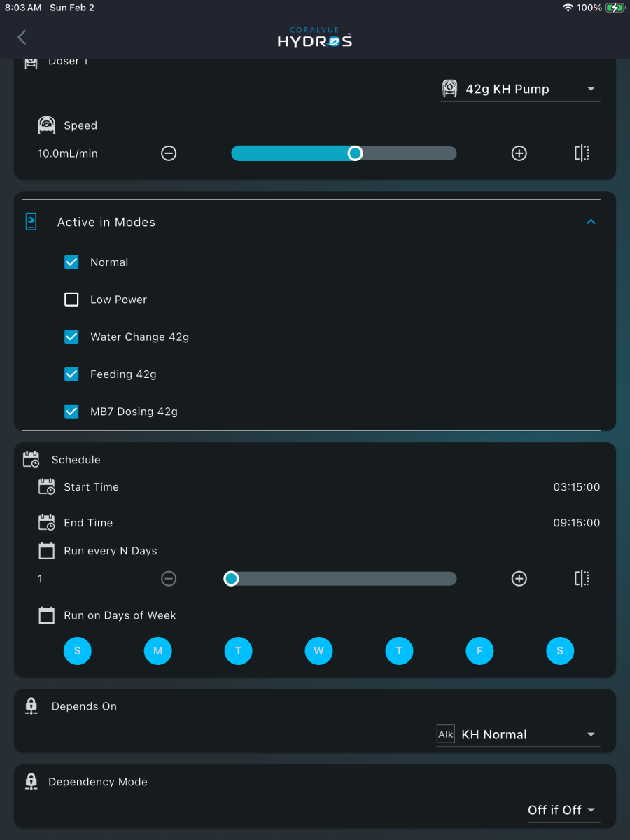Tap the Start Time calendar icon
Image resolution: width=630 pixels, height=840 pixels.
coord(46,487)
